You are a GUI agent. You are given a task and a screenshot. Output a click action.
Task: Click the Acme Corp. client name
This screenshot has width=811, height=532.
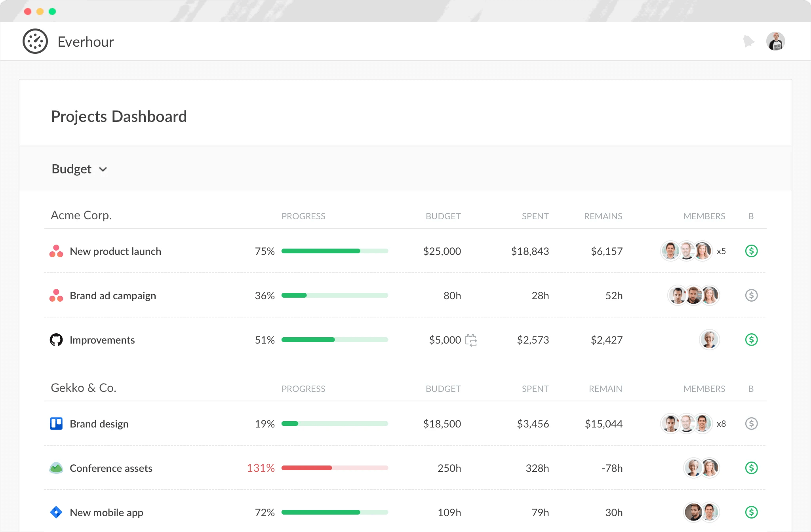pos(81,215)
